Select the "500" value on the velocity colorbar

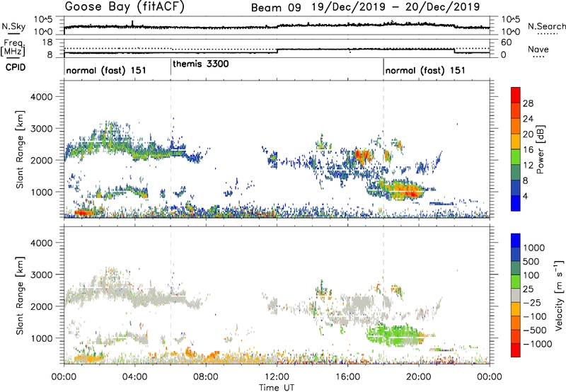531,262
